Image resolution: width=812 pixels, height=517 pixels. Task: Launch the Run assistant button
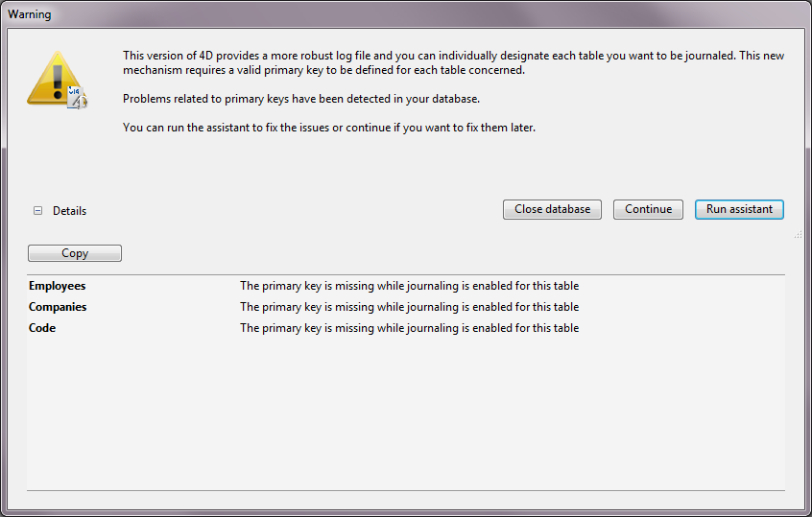(739, 209)
